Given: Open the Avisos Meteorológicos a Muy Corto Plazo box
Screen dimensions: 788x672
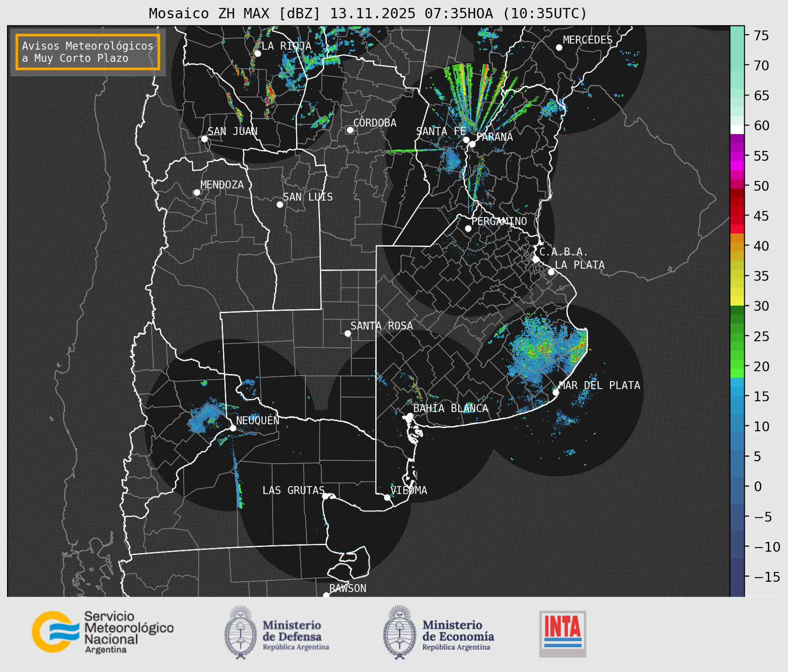Looking at the screenshot, I should (x=88, y=52).
